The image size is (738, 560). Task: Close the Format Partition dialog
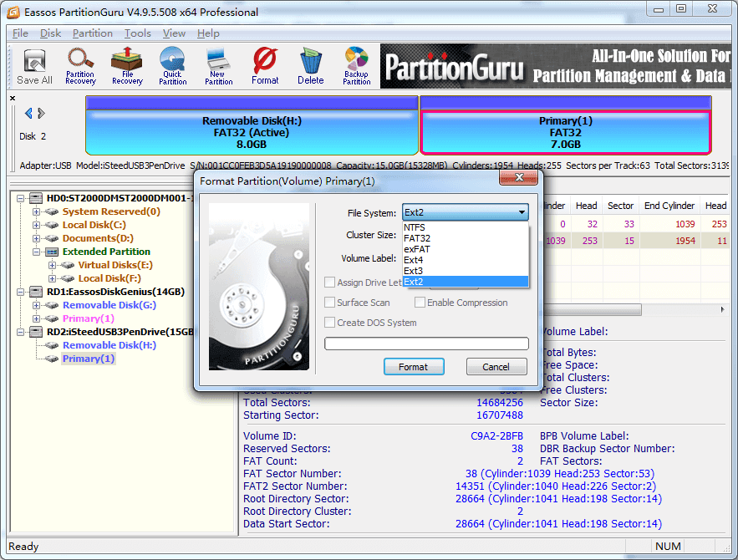519,177
